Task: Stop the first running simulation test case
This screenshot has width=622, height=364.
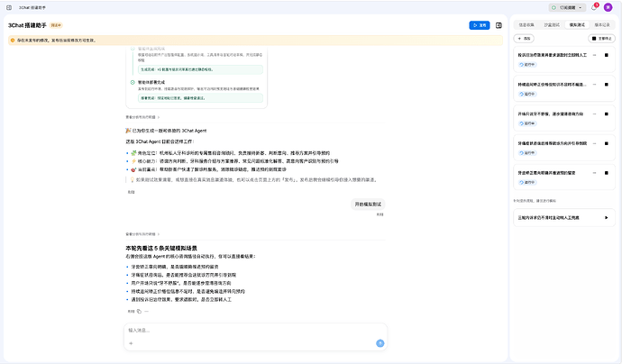Action: click(x=606, y=55)
